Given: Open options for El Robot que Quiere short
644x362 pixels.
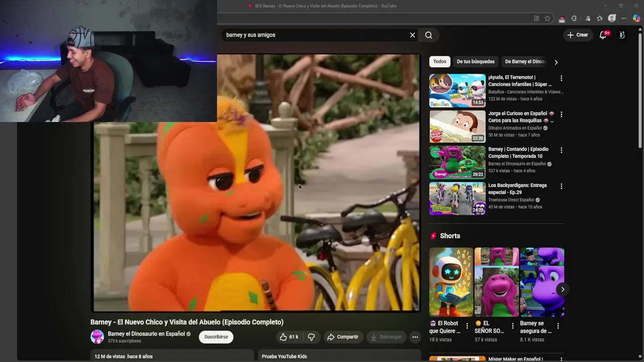Looking at the screenshot, I should [x=467, y=326].
